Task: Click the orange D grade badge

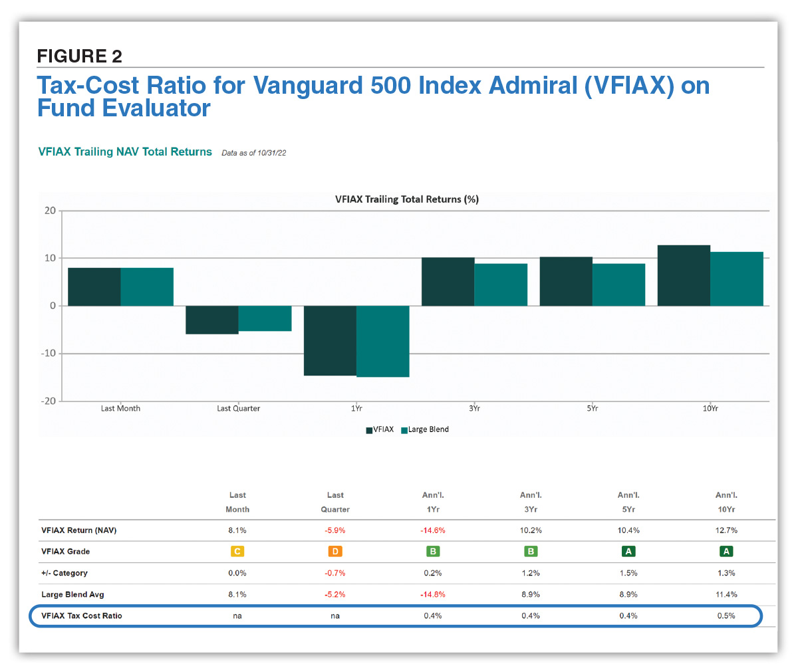Action: pos(335,552)
